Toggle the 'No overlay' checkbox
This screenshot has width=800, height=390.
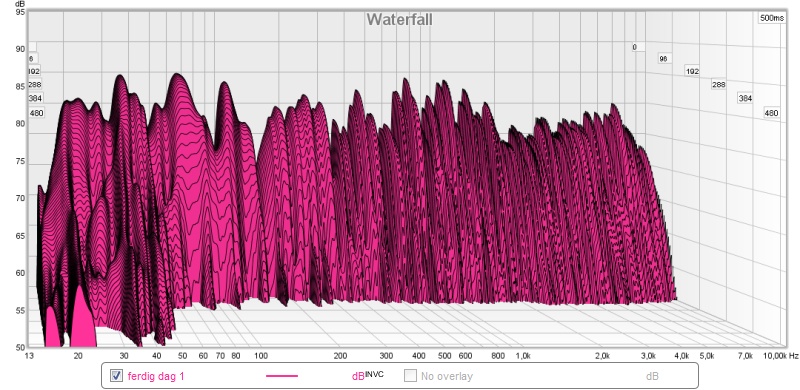pyautogui.click(x=410, y=376)
